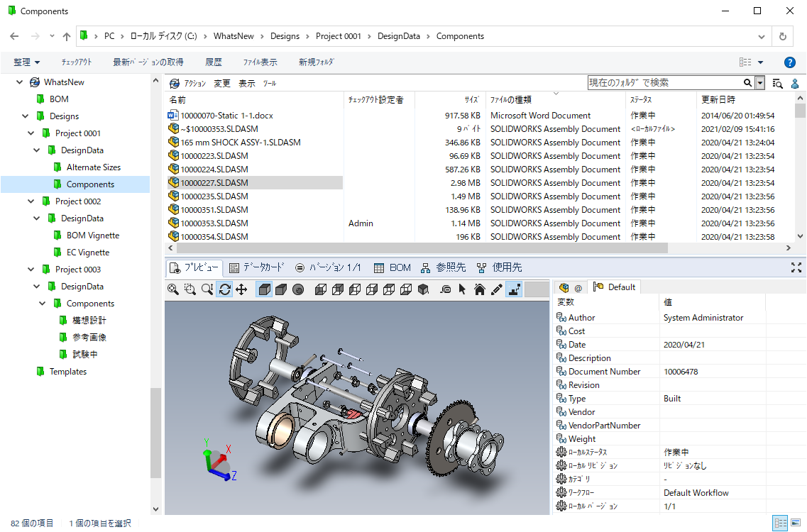Activate the Pan tool in preview toolbar
Image resolution: width=807 pixels, height=532 pixels.
pyautogui.click(x=241, y=289)
